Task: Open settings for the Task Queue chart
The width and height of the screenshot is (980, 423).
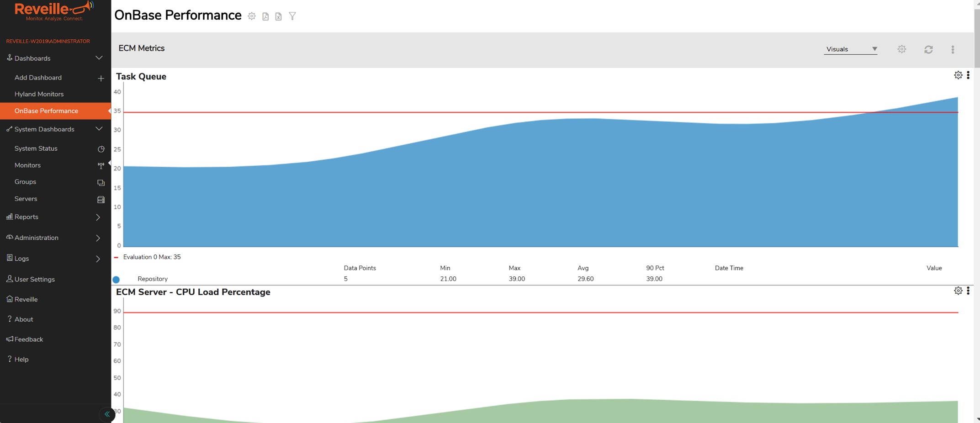Action: click(x=958, y=75)
